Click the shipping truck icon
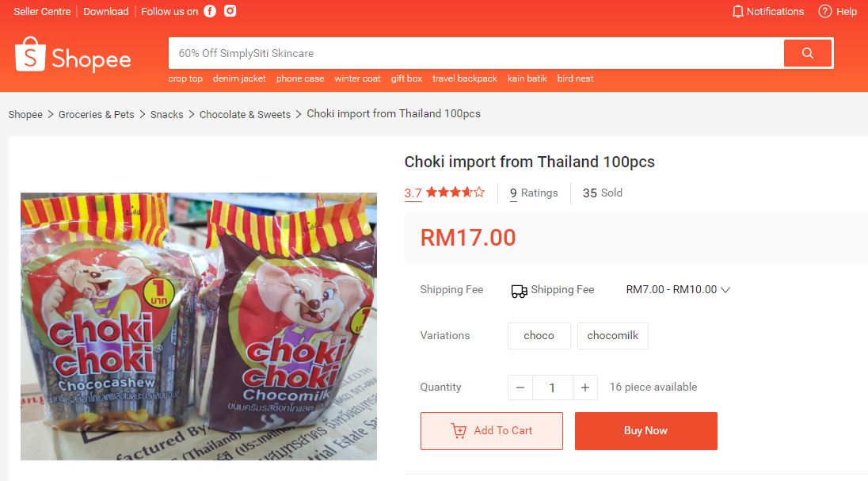Image resolution: width=868 pixels, height=481 pixels. coord(519,291)
